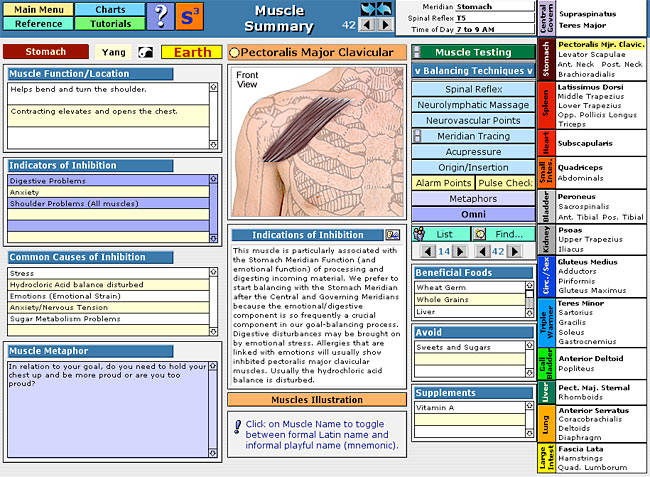Click the Pulse Check button

(505, 183)
